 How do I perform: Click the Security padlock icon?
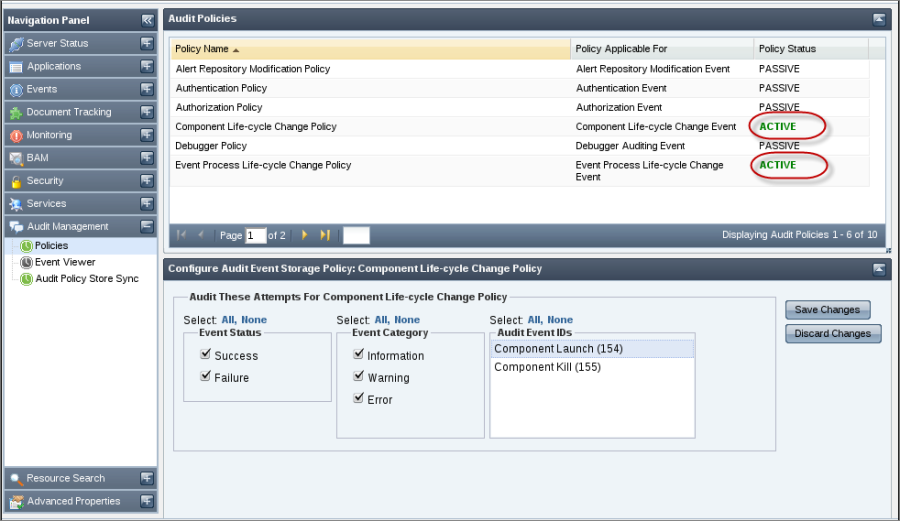16,182
